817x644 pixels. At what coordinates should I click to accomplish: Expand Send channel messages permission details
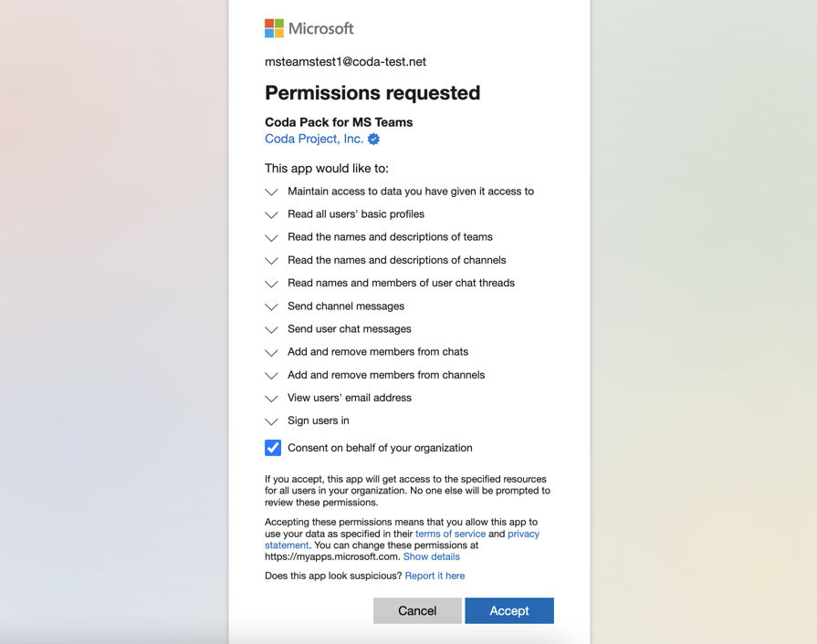[x=271, y=306]
